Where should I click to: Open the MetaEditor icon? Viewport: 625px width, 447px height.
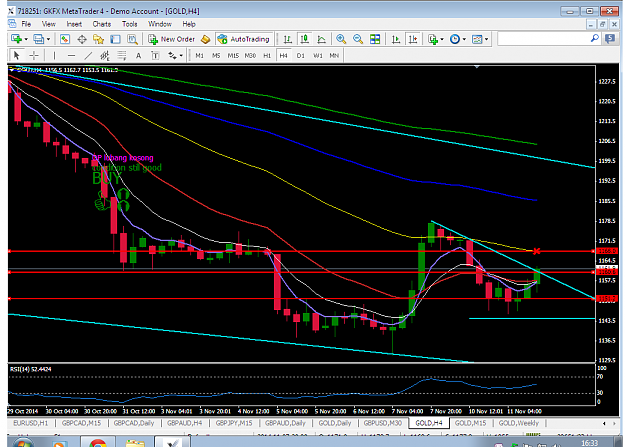(206, 39)
